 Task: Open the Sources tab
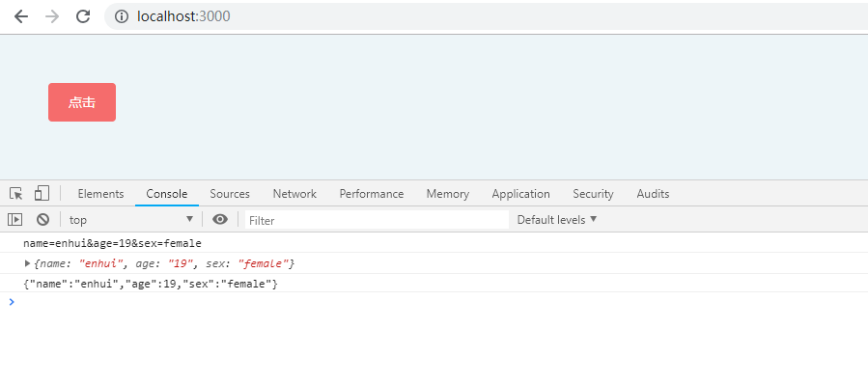230,194
